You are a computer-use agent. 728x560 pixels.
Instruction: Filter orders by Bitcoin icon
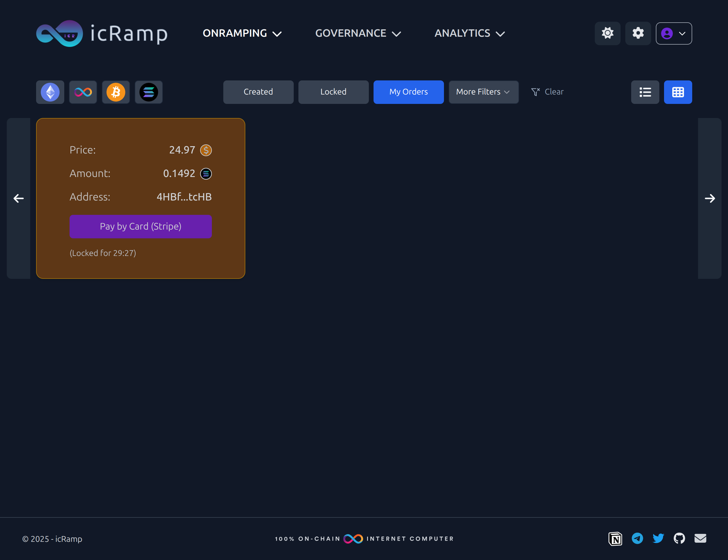(x=116, y=92)
